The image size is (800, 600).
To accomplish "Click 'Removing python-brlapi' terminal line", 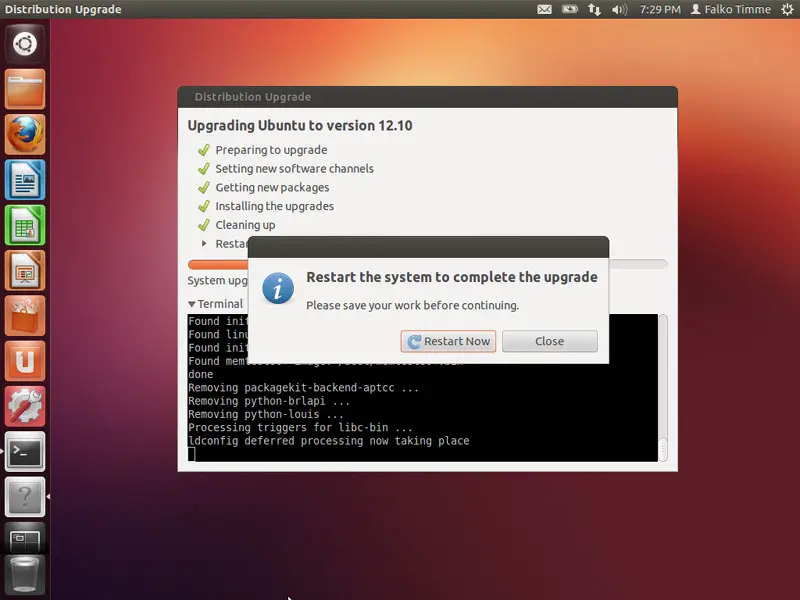I will [269, 401].
